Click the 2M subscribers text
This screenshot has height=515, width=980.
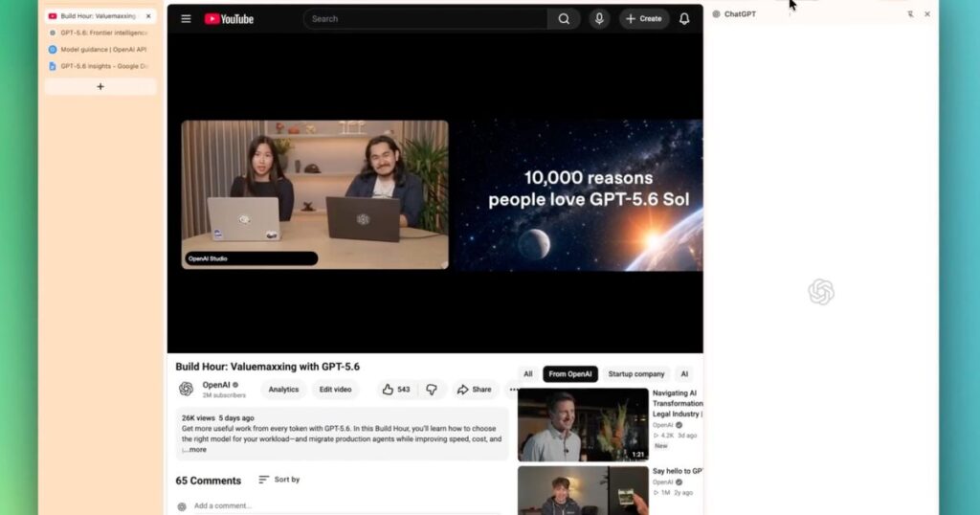(x=224, y=395)
